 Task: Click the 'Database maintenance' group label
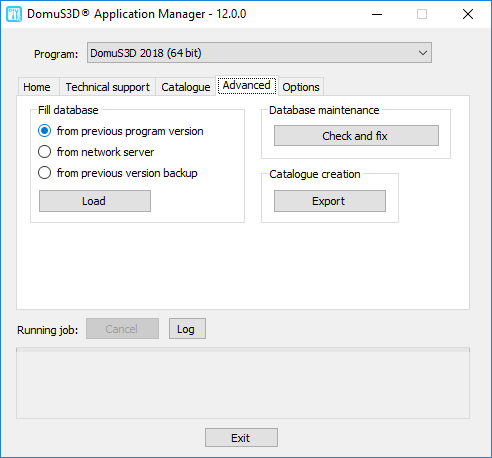(324, 110)
